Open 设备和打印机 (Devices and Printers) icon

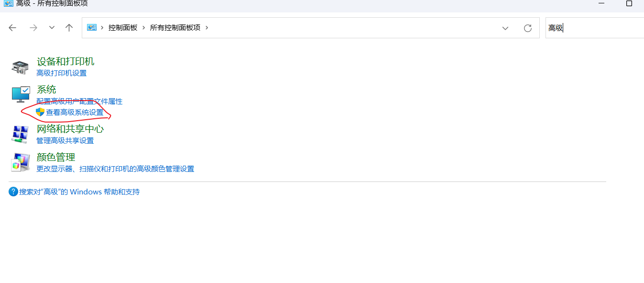coord(20,67)
